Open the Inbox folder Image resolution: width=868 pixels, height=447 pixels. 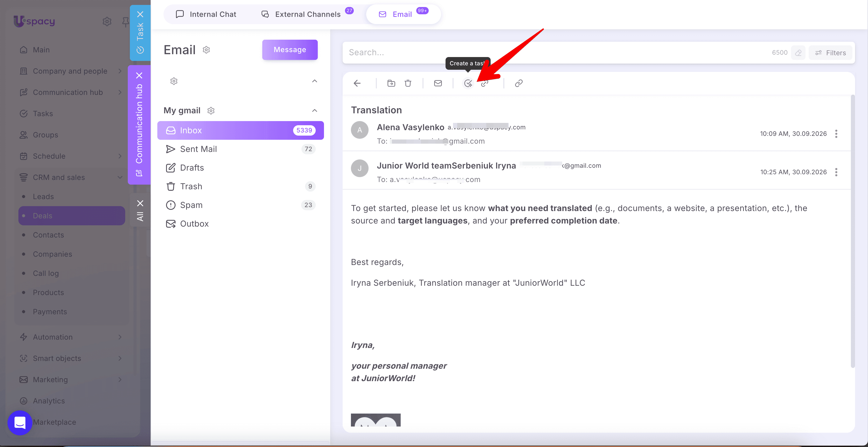pyautogui.click(x=241, y=130)
